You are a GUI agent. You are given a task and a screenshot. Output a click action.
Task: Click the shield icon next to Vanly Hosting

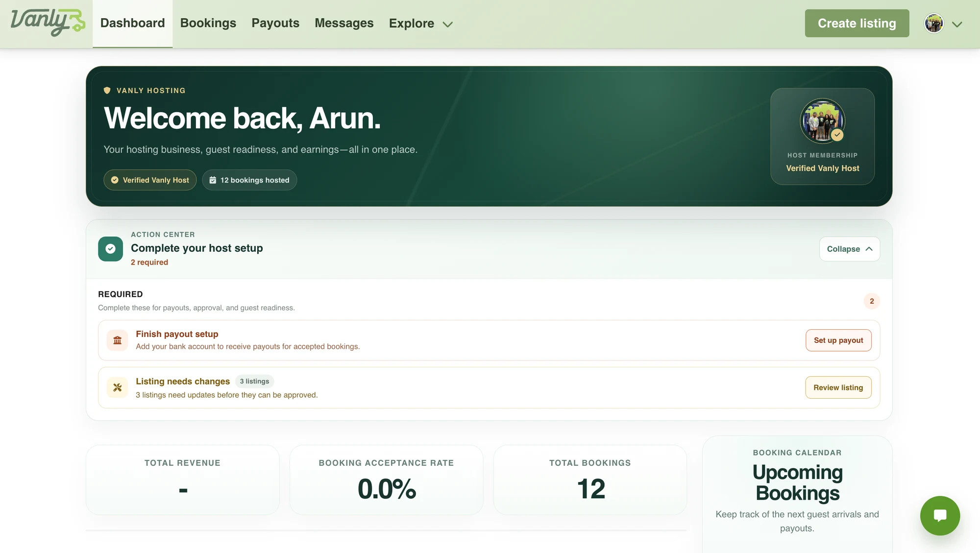click(107, 90)
